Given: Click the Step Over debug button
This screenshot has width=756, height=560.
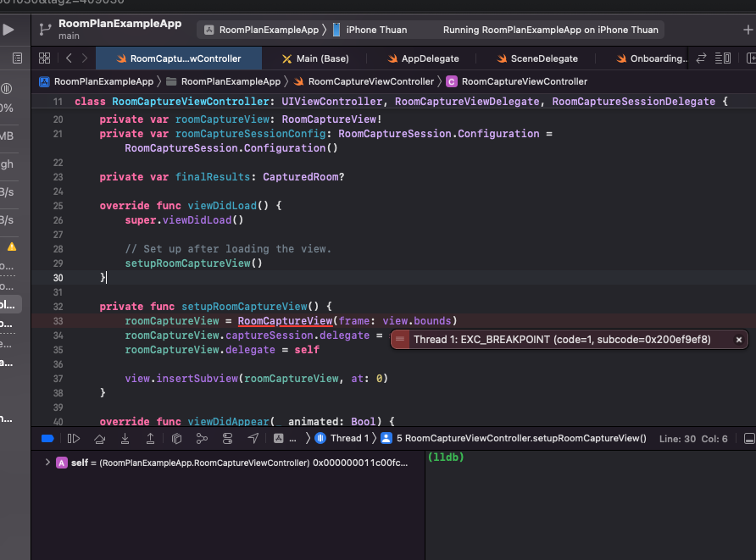Looking at the screenshot, I should pyautogui.click(x=99, y=438).
